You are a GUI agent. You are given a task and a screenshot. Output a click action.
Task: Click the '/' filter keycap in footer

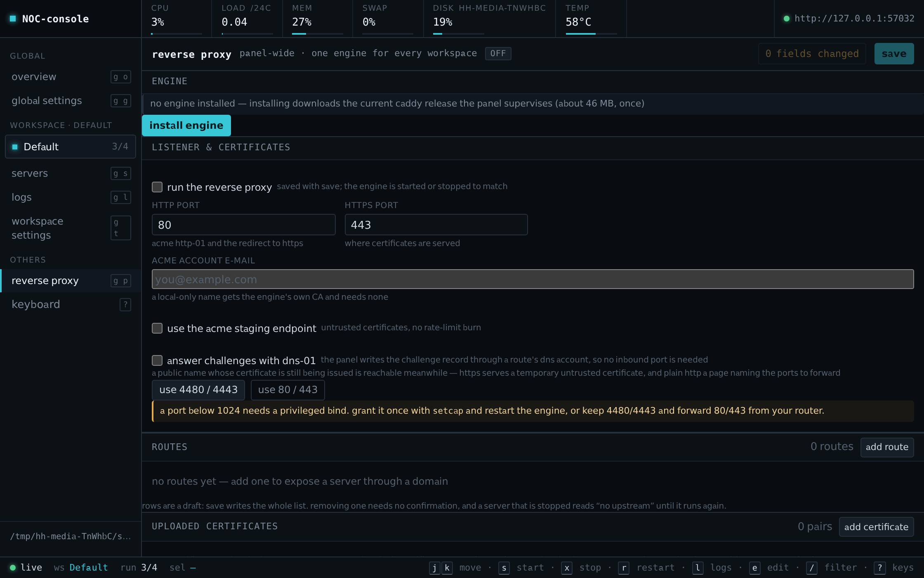click(811, 568)
